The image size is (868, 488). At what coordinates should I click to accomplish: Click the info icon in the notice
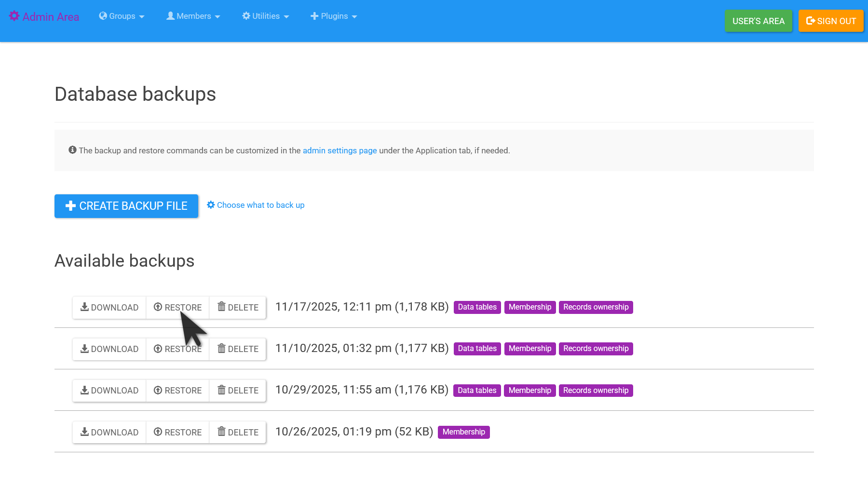pos(72,150)
